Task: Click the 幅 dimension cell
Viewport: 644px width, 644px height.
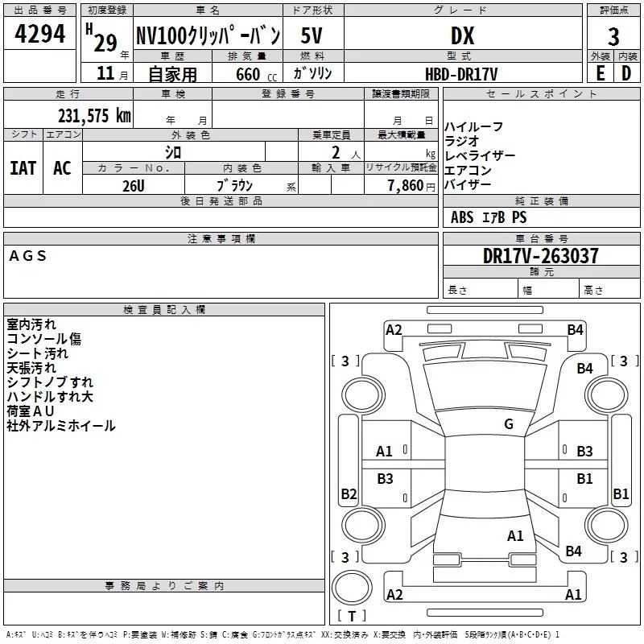Action: pos(549,288)
